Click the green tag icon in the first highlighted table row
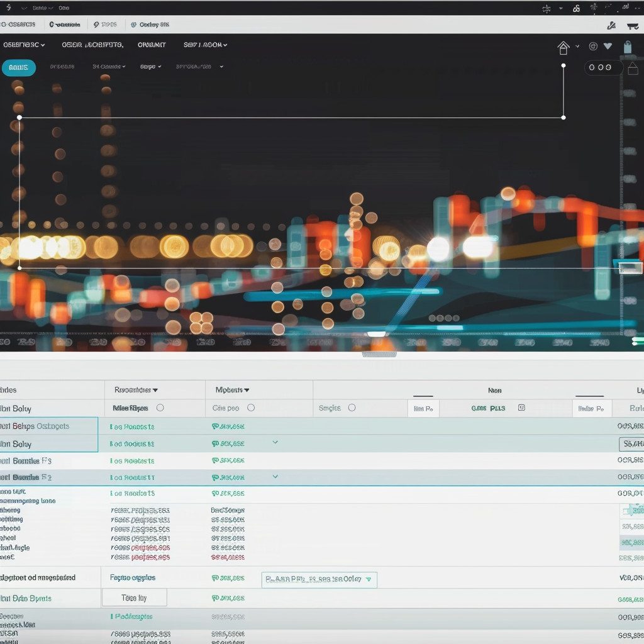This screenshot has width=644, height=644. pyautogui.click(x=215, y=426)
